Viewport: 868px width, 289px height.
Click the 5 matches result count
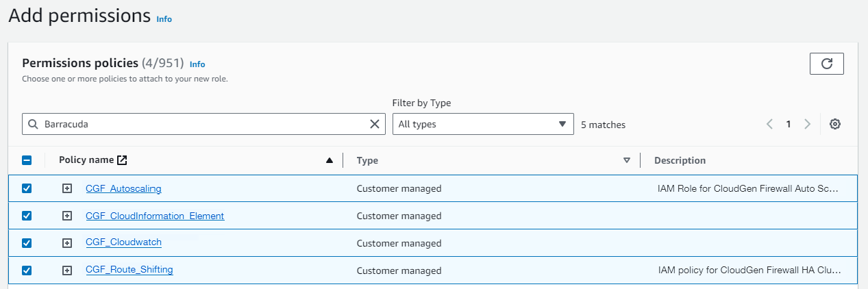point(603,125)
